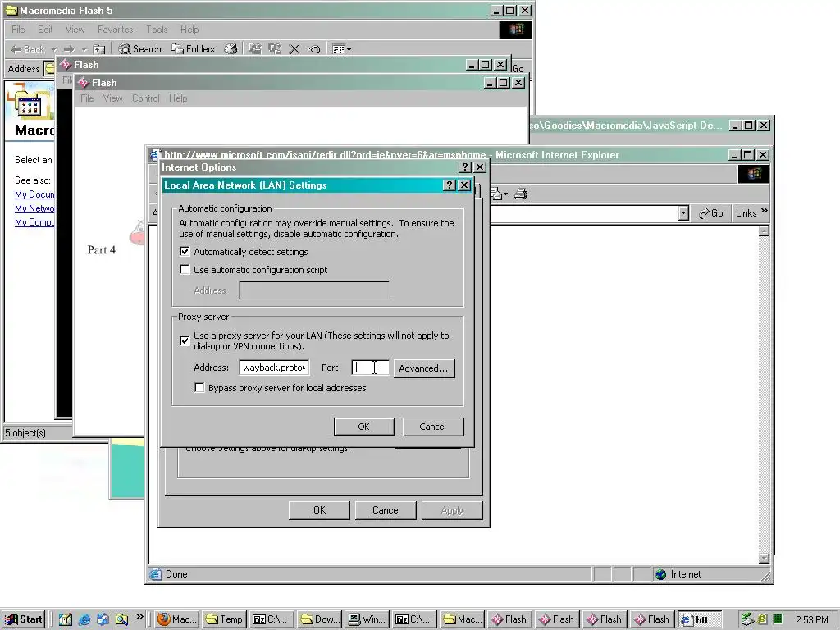Click the Delete X icon in Explorer

(x=294, y=49)
